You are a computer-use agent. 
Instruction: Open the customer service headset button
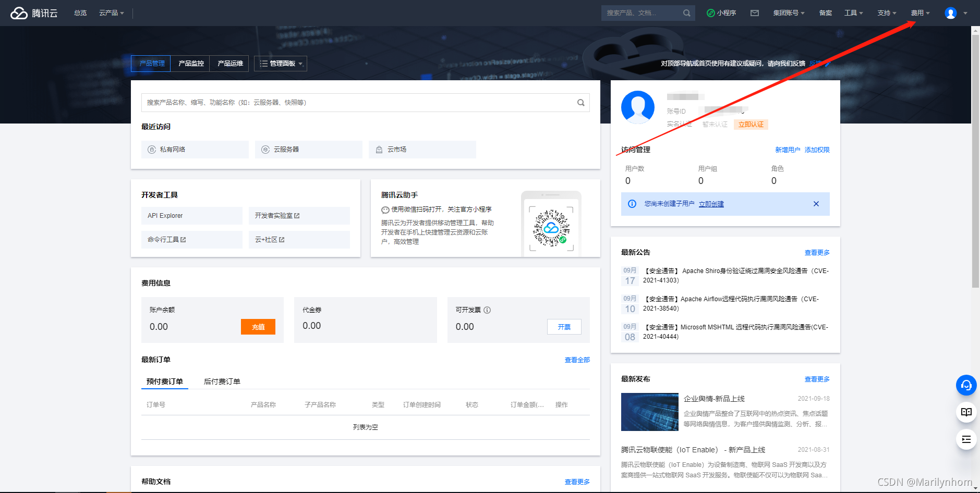coord(966,385)
